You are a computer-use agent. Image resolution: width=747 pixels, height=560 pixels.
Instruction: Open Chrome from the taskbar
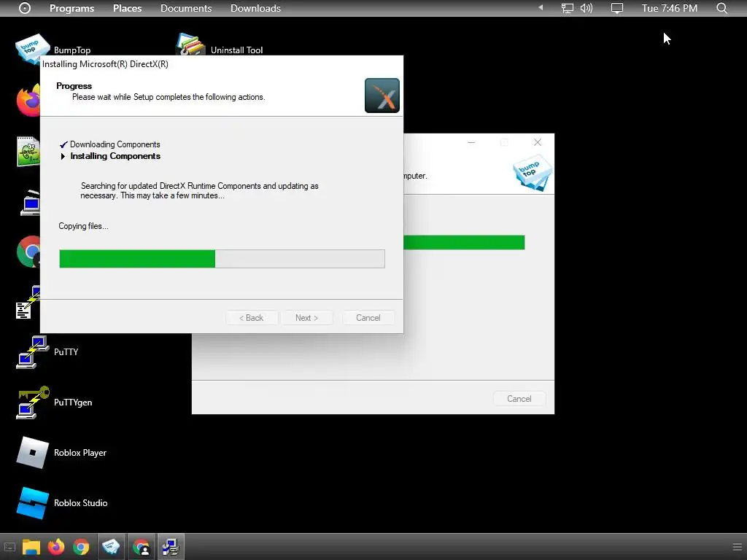click(81, 547)
